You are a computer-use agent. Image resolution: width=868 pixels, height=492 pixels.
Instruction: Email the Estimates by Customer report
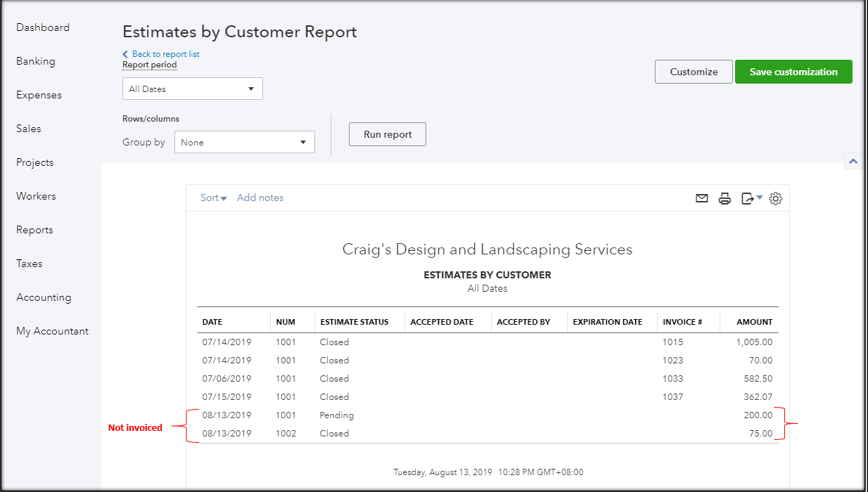701,198
